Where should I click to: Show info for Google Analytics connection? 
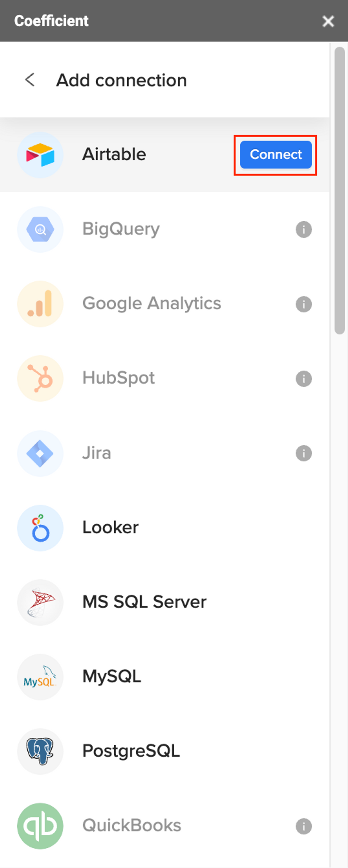coord(304,304)
